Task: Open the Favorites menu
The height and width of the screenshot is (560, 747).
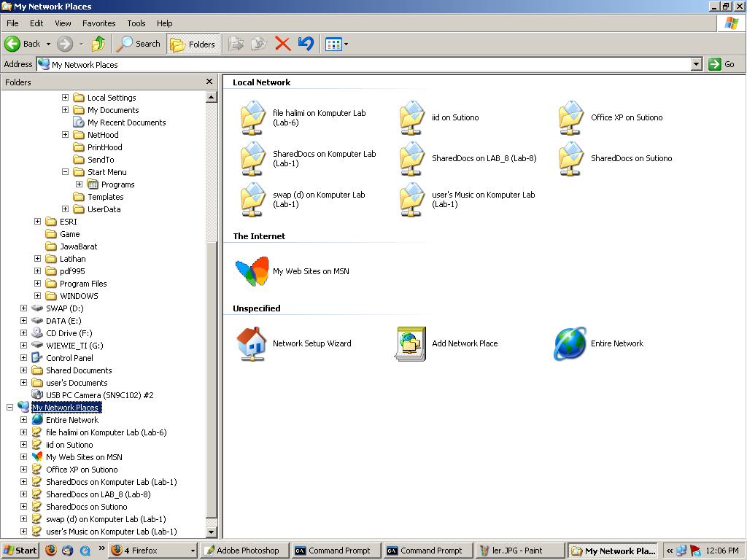Action: 98,23
